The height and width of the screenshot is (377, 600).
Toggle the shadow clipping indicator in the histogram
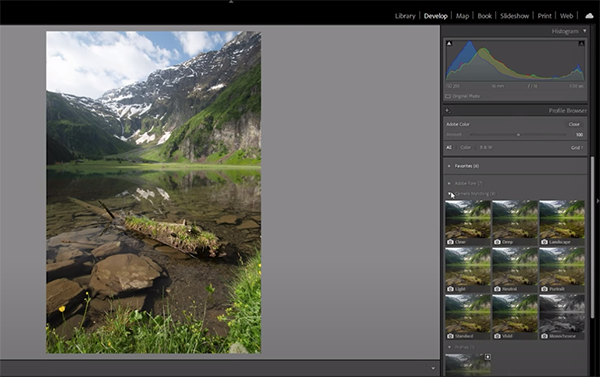[x=449, y=43]
